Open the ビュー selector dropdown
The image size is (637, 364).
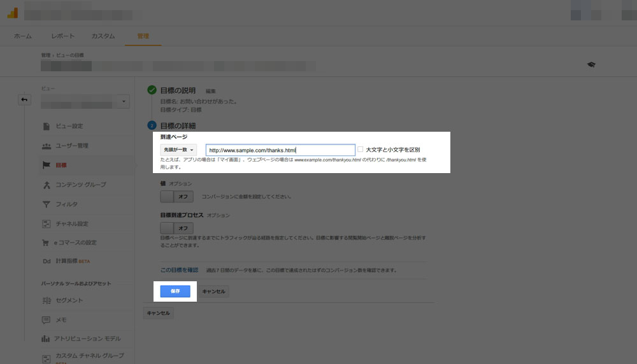85,101
